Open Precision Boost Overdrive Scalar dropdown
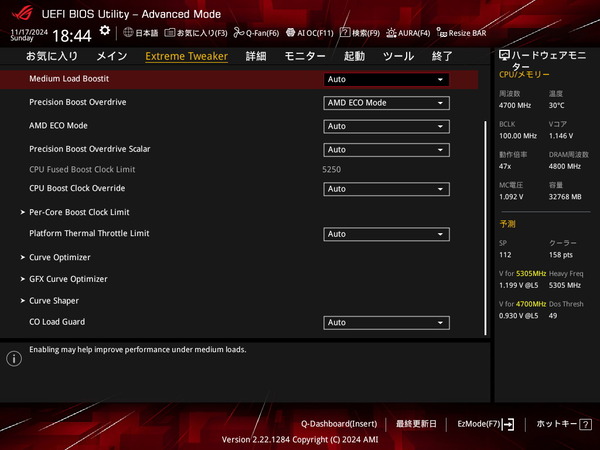This screenshot has height=450, width=600. [x=386, y=150]
